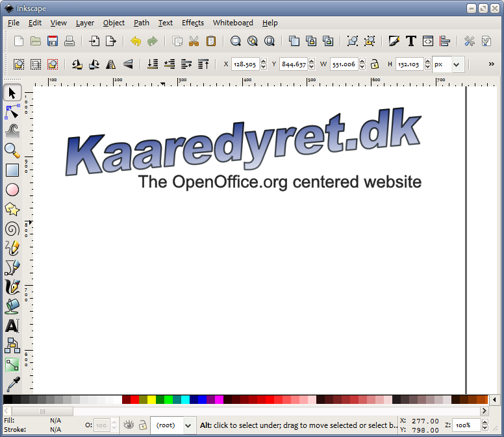Select the Tweak wave tool
The image size is (504, 437).
click(x=12, y=131)
